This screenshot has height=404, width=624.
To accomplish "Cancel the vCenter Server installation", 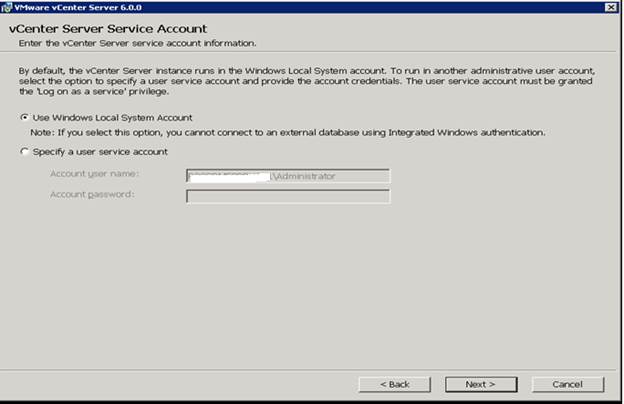I will point(568,384).
